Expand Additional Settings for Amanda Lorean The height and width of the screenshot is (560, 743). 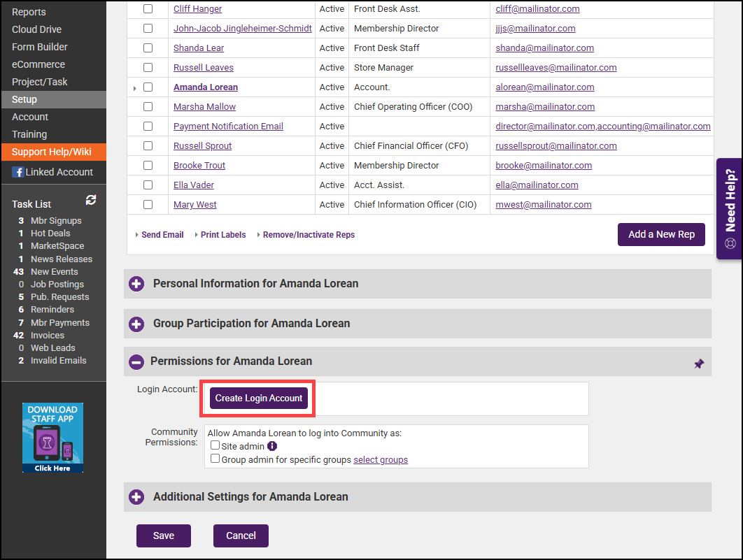pos(137,497)
